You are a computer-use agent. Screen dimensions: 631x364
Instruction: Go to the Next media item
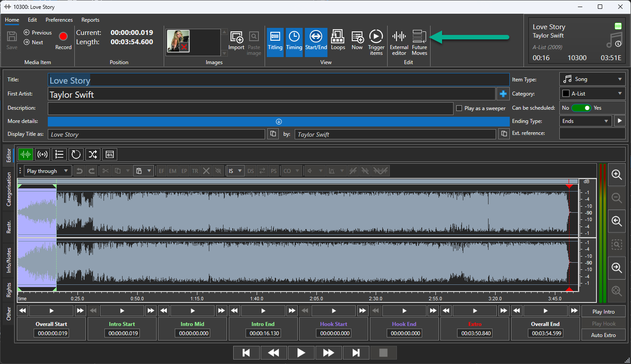[34, 42]
